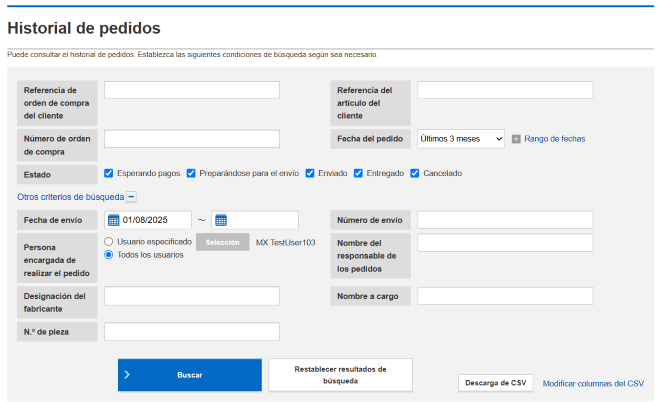Open the start shipping date calendar icon

[114, 220]
